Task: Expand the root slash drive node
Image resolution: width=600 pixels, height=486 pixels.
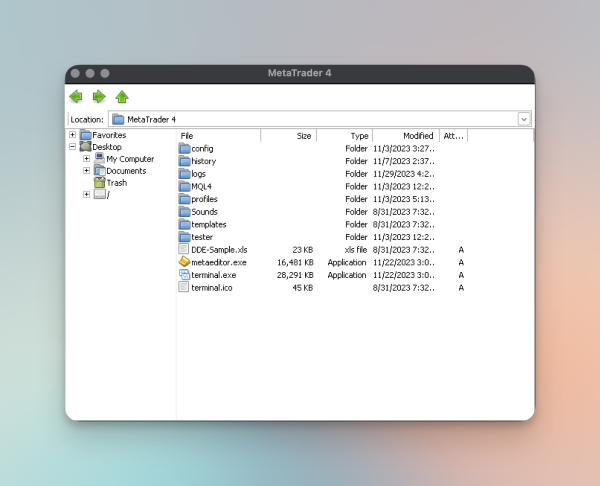Action: (86, 194)
